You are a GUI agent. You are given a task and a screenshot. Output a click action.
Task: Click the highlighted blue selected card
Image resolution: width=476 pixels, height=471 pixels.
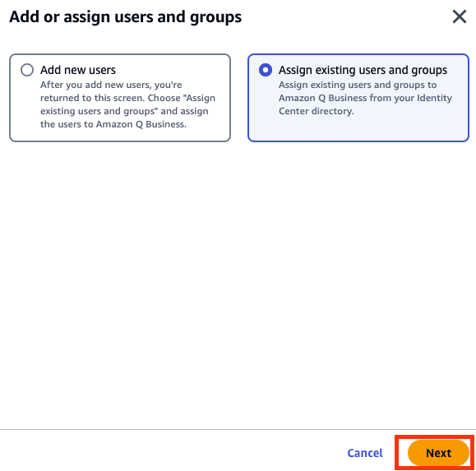(358, 98)
